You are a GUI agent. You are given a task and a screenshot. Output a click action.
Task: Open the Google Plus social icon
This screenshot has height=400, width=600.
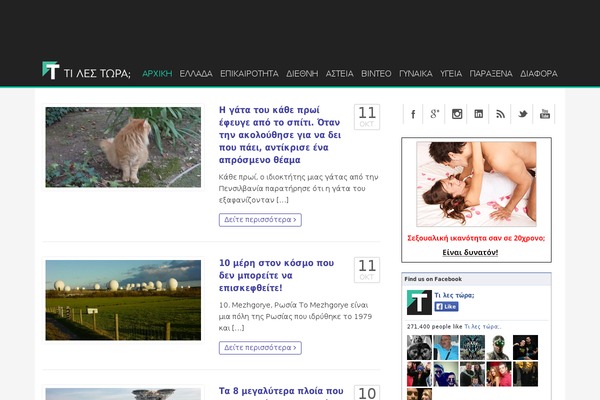coord(434,114)
